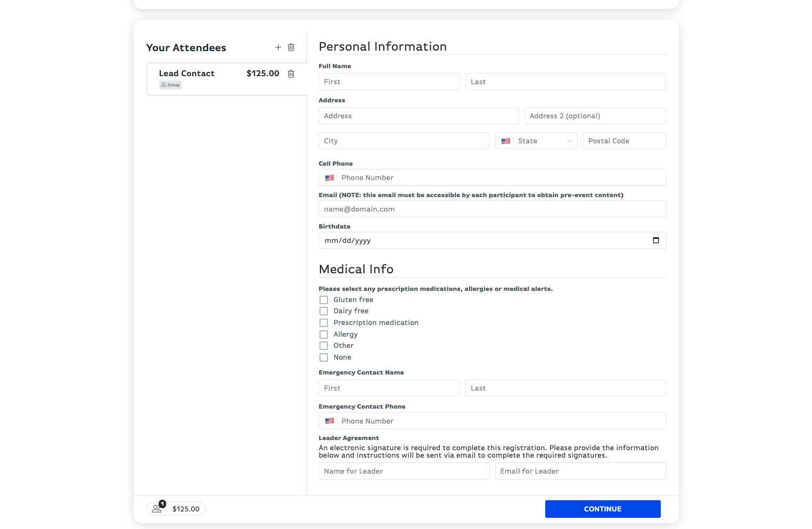This screenshot has height=529, width=812.
Task: Click the First name field under Full Name
Action: [x=389, y=82]
